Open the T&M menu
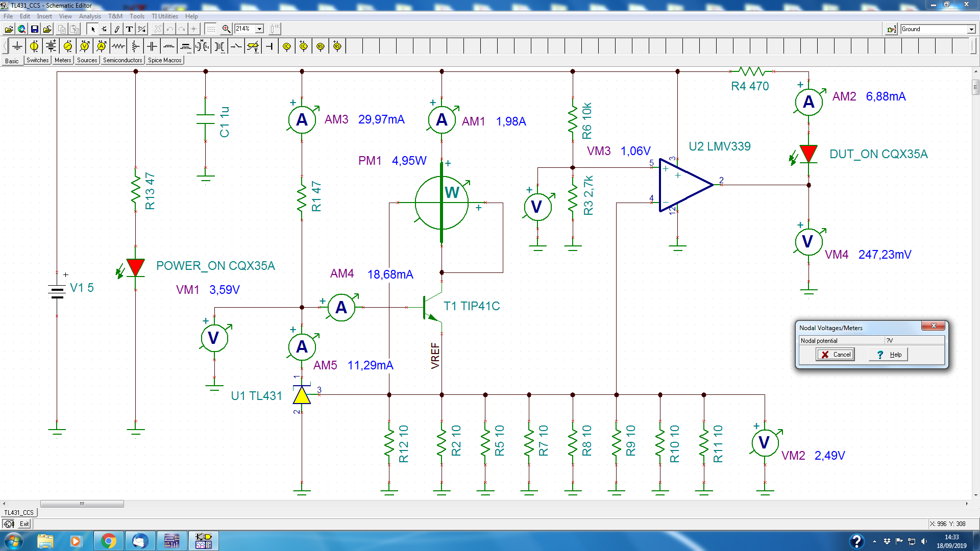This screenshot has height=551, width=980. (115, 16)
